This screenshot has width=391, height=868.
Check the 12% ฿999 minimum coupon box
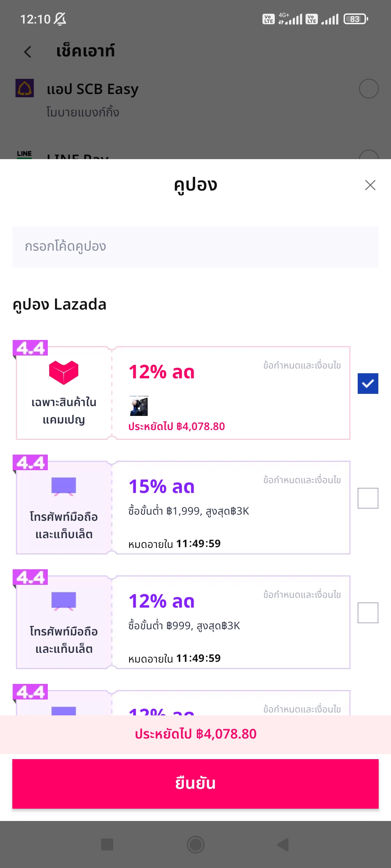coord(368,613)
